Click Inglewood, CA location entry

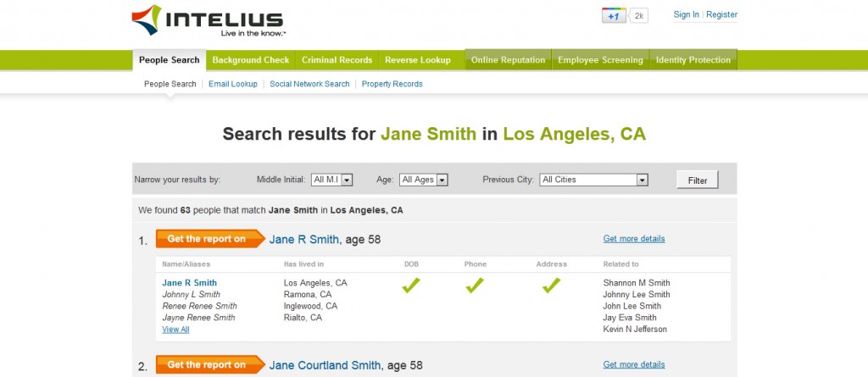coord(310,306)
